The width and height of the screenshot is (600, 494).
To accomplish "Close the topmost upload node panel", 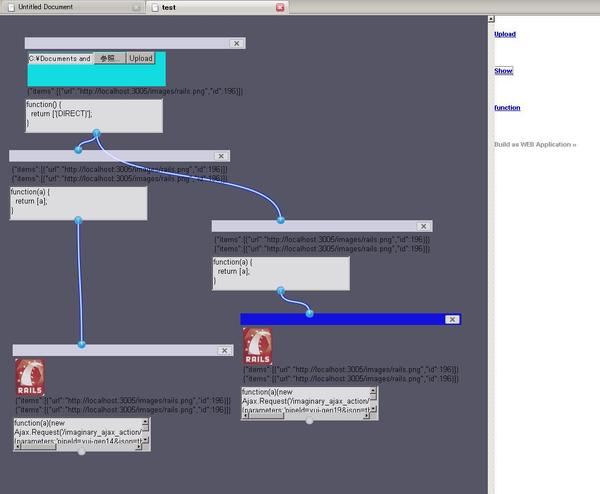I will coord(236,44).
